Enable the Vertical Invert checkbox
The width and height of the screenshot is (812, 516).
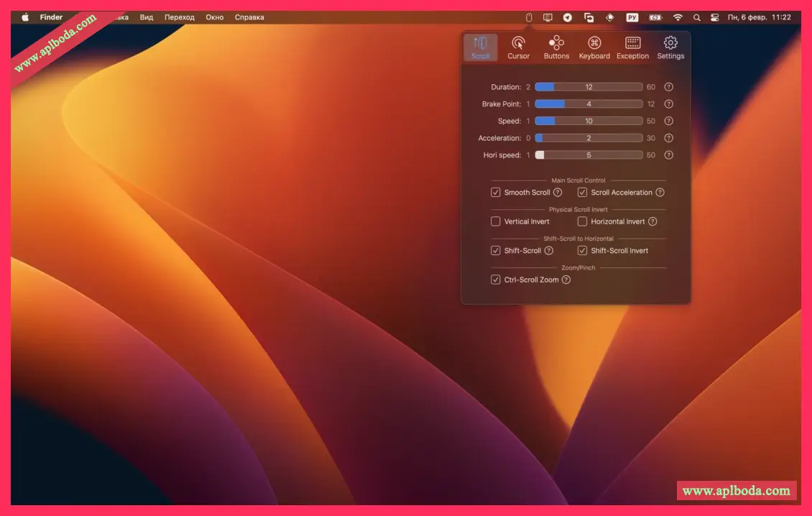[x=496, y=221]
